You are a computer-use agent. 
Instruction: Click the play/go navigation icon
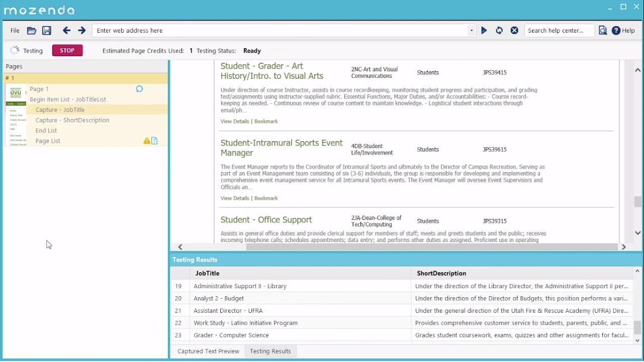click(484, 31)
